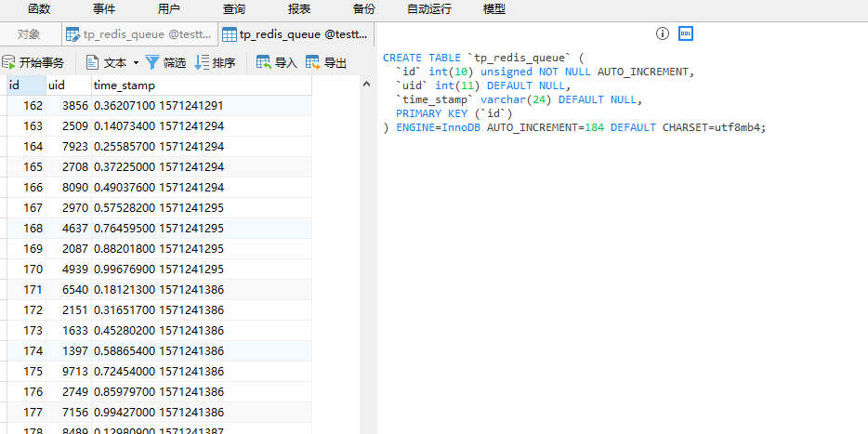Click the 导入 import icon
This screenshot has width=868, height=434.
(264, 62)
